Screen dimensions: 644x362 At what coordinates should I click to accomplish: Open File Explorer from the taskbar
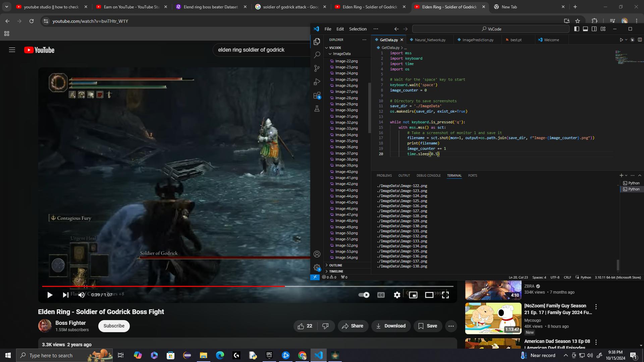point(204,355)
